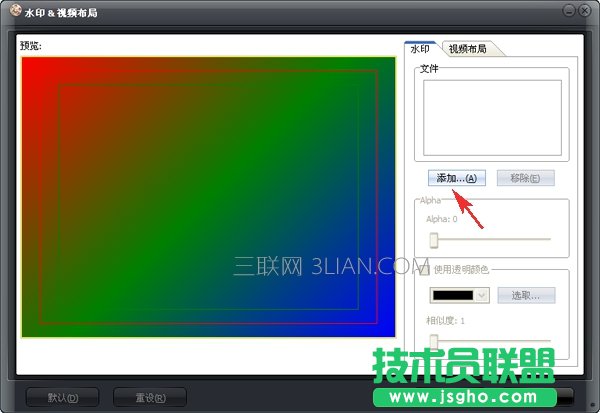Click the 添加...(A) button

457,178
